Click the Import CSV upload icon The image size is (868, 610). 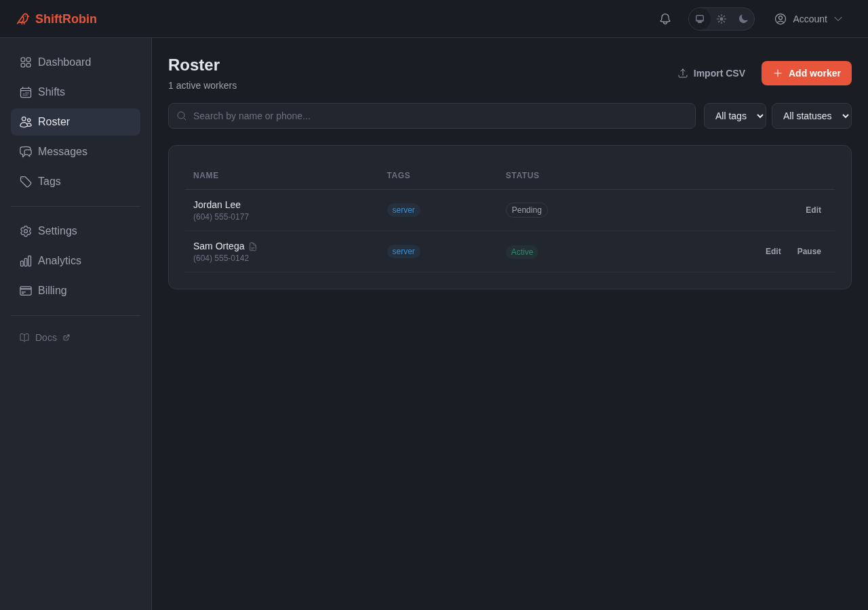point(683,73)
